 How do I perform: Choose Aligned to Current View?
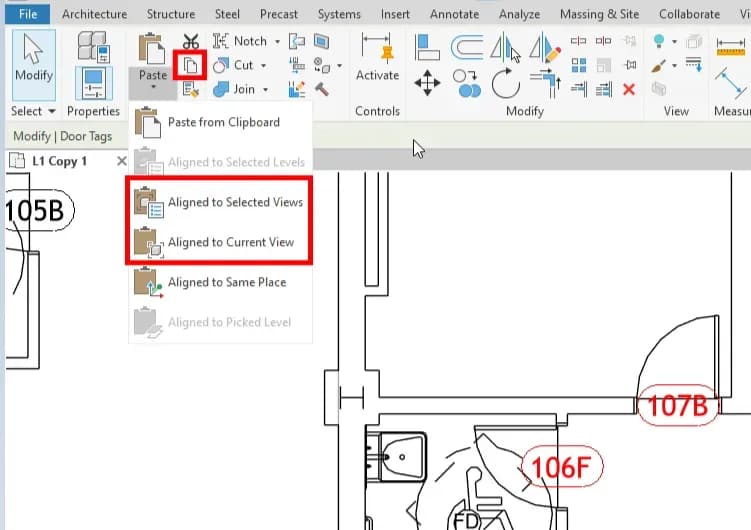click(x=220, y=242)
